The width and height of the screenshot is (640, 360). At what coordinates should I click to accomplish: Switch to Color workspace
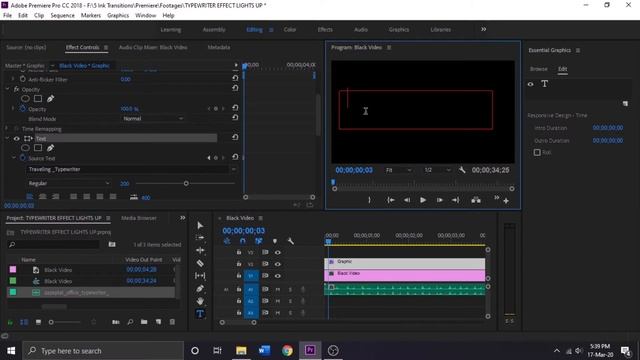click(x=290, y=30)
